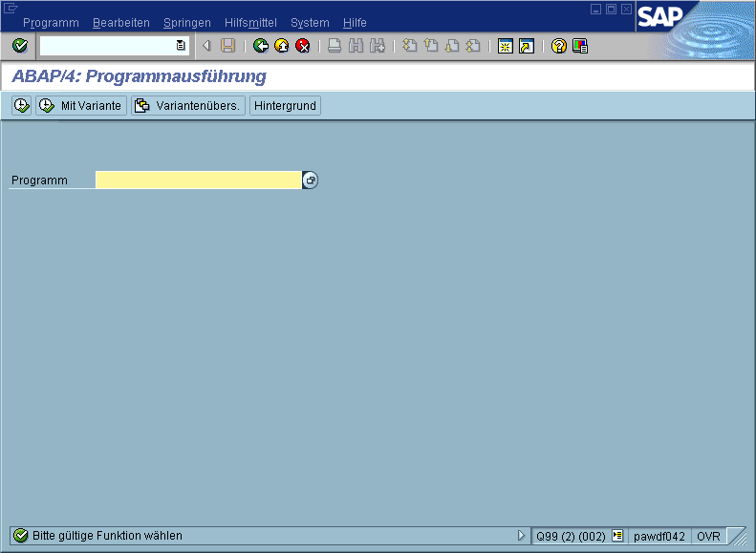The height and width of the screenshot is (553, 756).
Task: Open system info list in status bar
Action: (617, 536)
